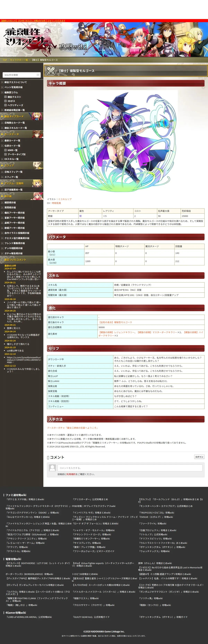Click the red important notice banner
The width and height of the screenshot is (208, 644).
click(33, 21)
